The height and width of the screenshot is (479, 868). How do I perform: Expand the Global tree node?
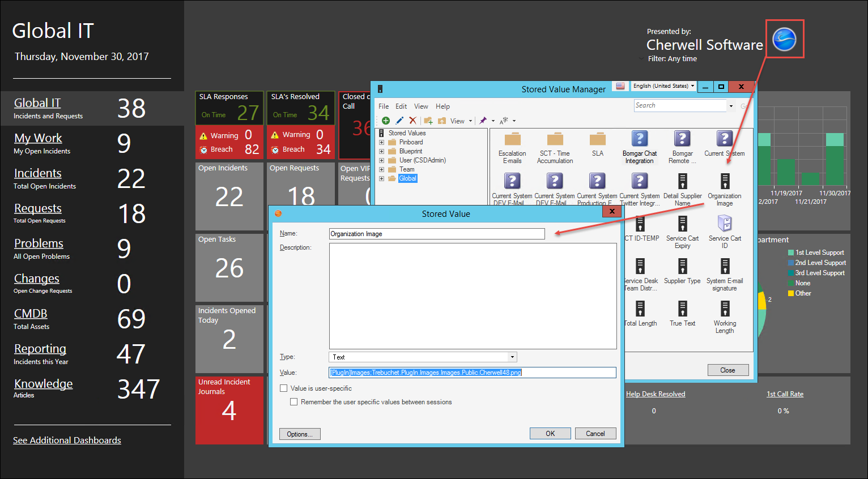click(x=381, y=178)
